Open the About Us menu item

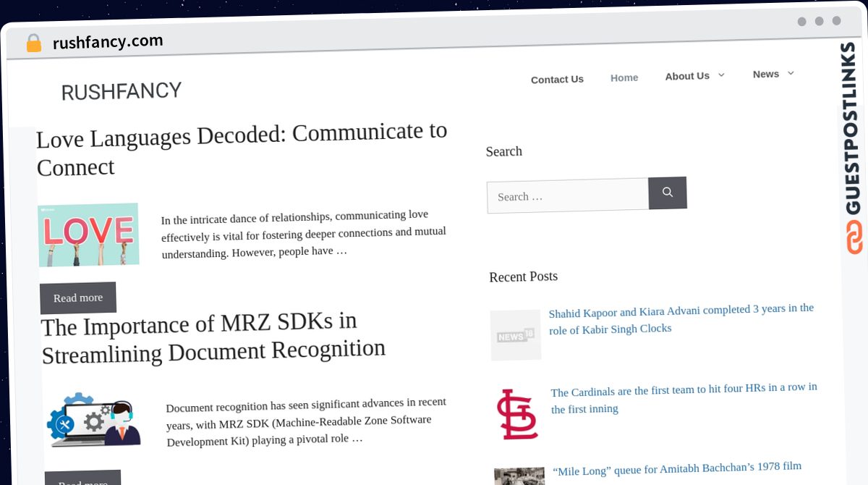click(x=687, y=76)
